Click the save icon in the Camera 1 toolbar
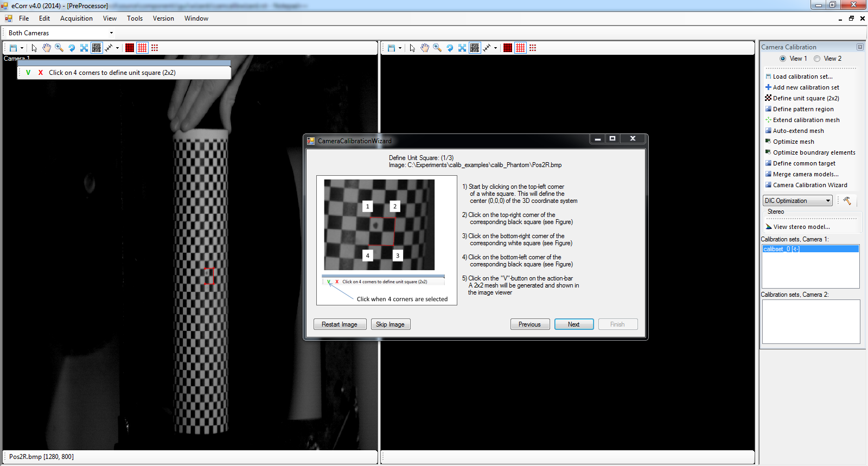This screenshot has height=466, width=868. 13,48
